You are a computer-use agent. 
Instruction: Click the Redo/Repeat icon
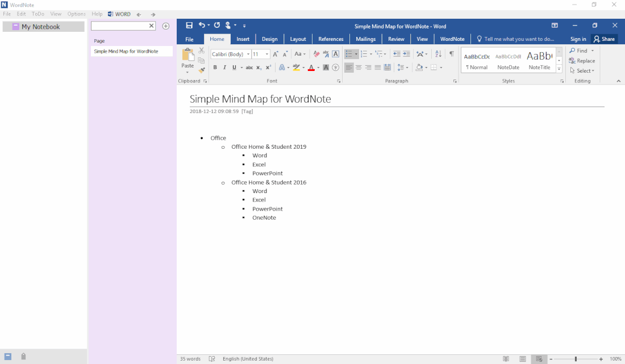pos(217,26)
